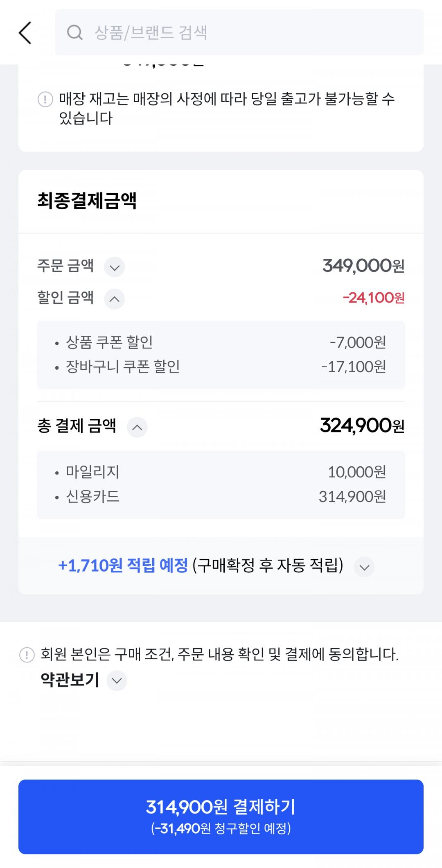This screenshot has width=442, height=868.
Task: Tap the info icon beside 매장 재고 notice
Action: (x=45, y=99)
